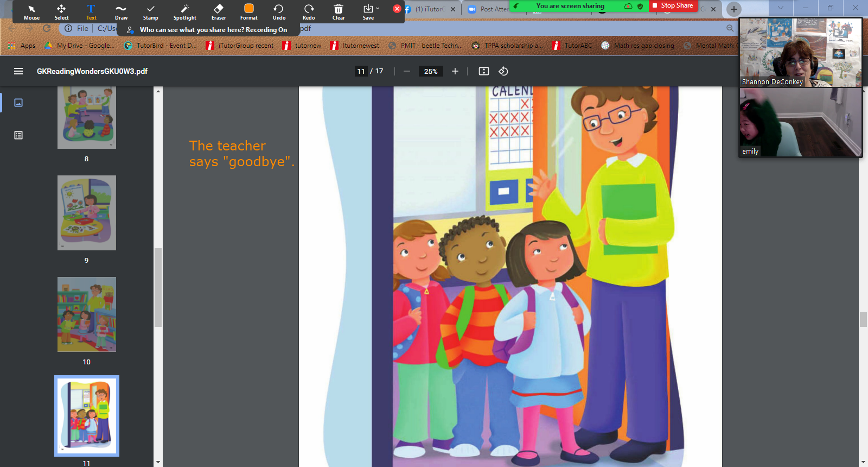Zoom in on the PDF page
The image size is (868, 467).
[455, 71]
